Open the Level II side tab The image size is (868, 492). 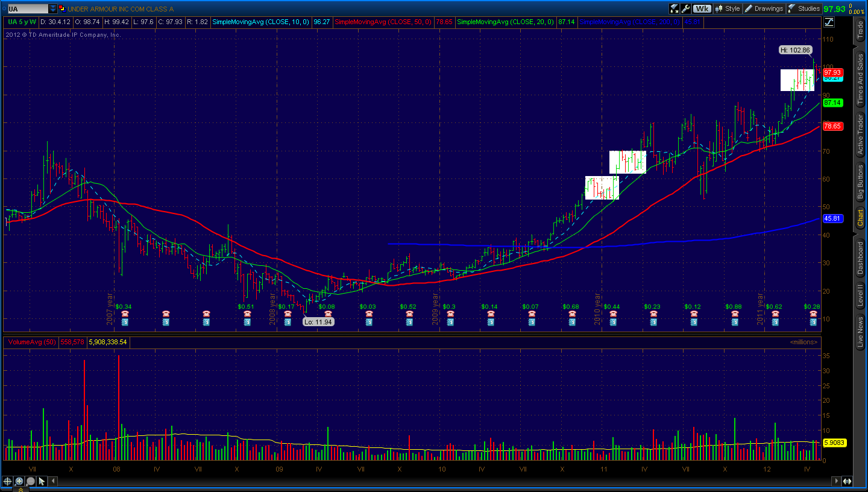(860, 297)
